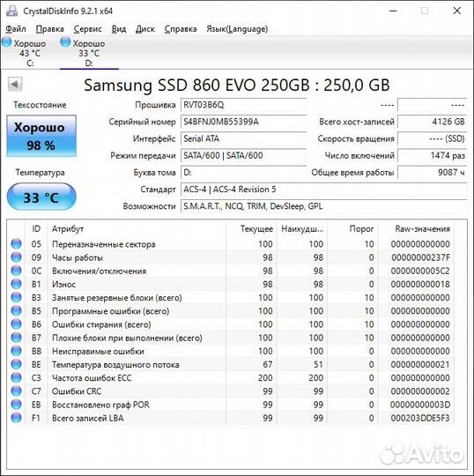Screen dimensions: 474x476
Task: Click status orb for Износ row
Action: coord(16,284)
